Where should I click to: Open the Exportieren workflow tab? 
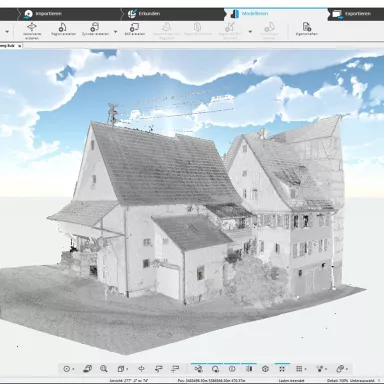point(352,14)
